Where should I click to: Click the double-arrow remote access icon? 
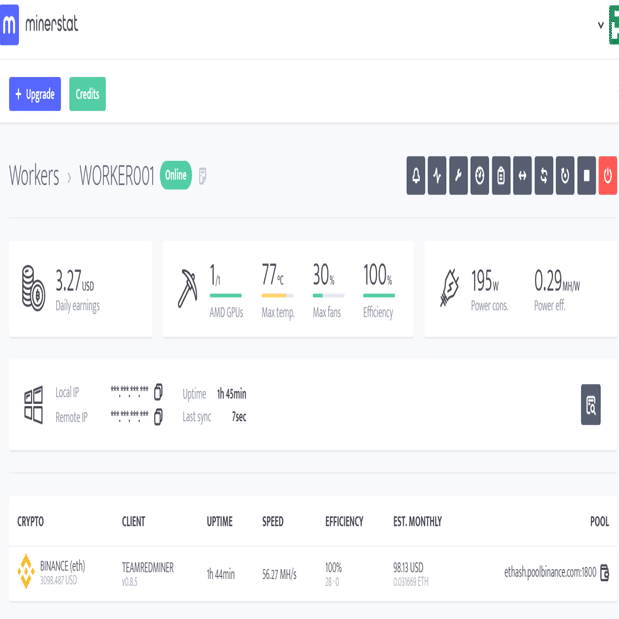pyautogui.click(x=522, y=175)
